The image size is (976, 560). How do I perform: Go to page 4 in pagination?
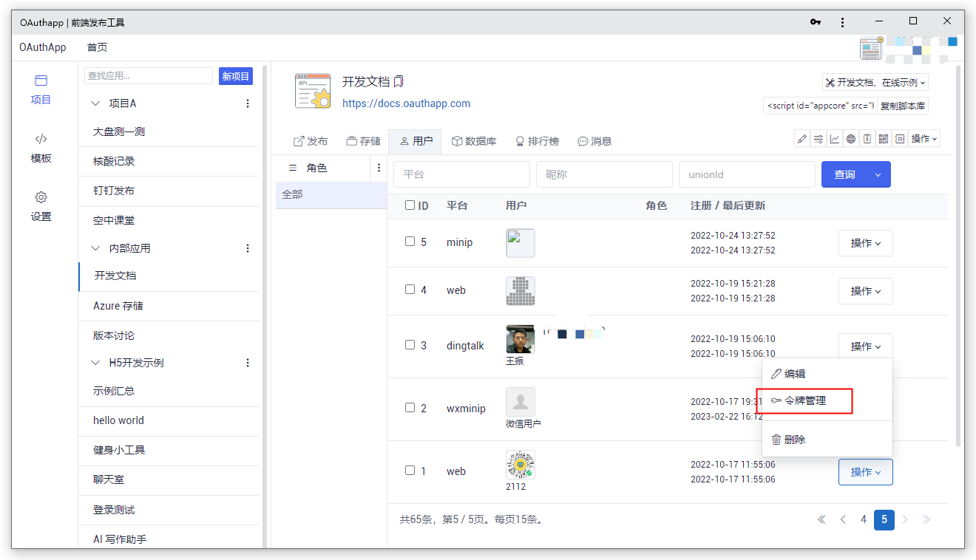pos(863,519)
